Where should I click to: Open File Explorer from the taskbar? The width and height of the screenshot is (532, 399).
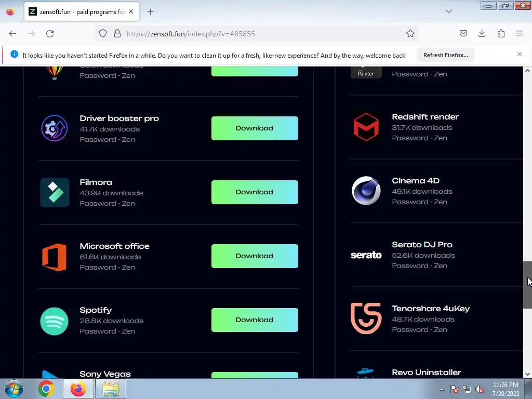(x=111, y=389)
